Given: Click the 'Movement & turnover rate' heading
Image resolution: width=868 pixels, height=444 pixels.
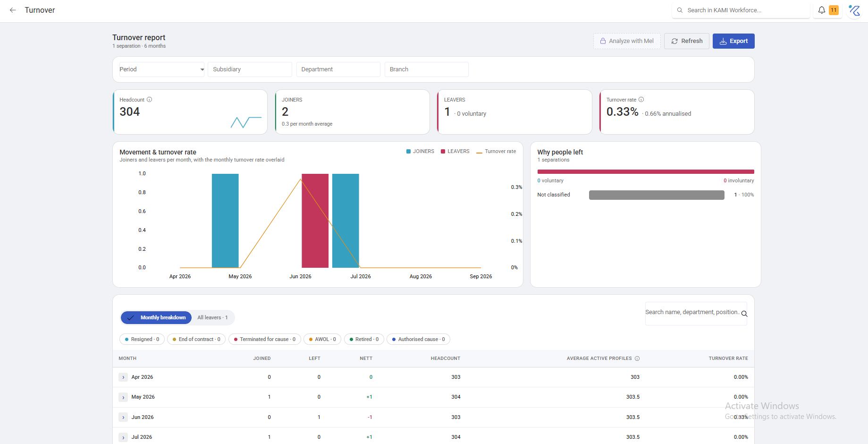Looking at the screenshot, I should [158, 152].
